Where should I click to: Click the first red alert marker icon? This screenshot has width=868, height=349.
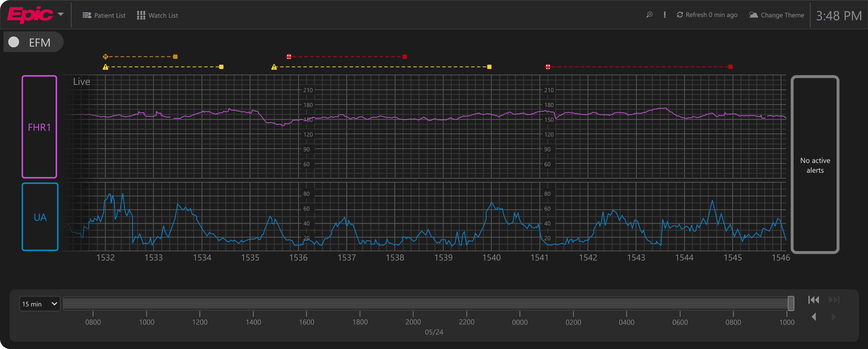tap(289, 57)
